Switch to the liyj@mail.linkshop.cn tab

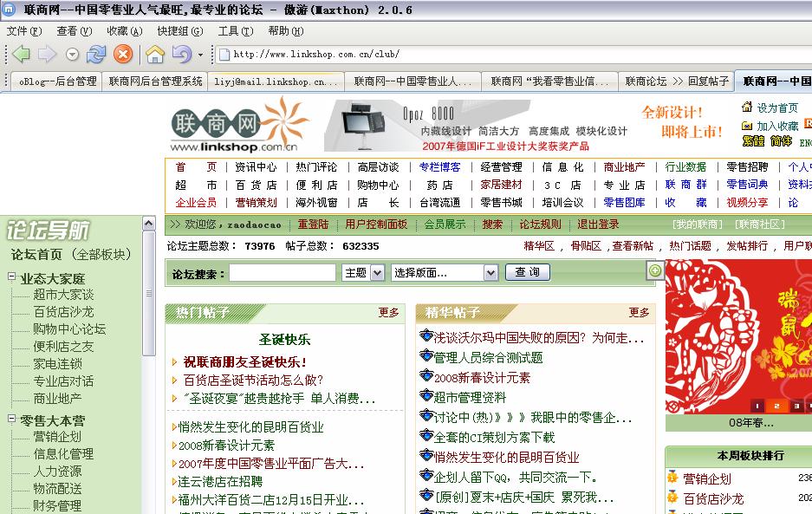point(276,81)
